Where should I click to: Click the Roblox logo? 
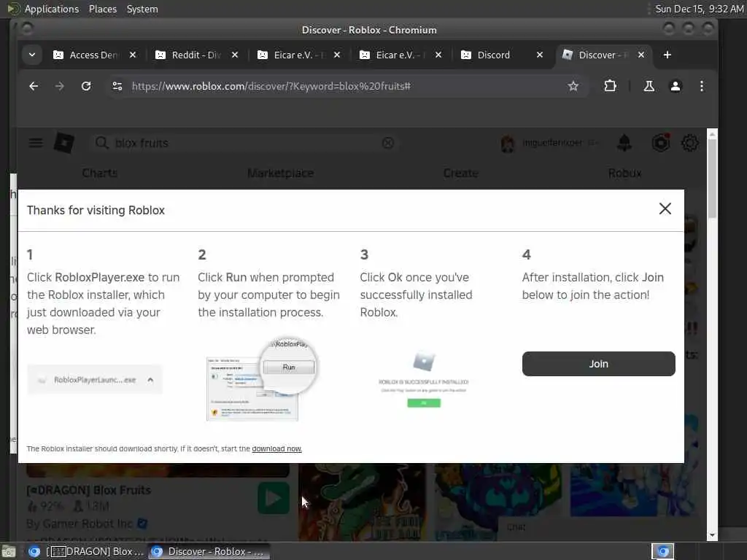64,143
